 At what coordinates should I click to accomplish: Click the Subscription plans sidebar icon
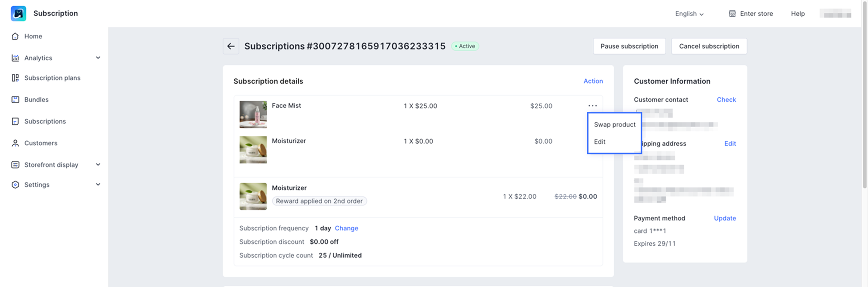(x=15, y=78)
